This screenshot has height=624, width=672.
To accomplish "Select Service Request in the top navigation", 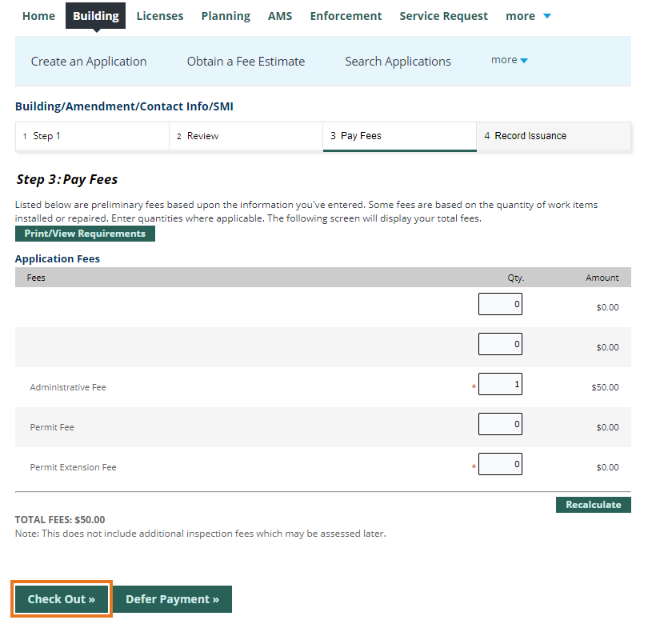I will pyautogui.click(x=443, y=16).
